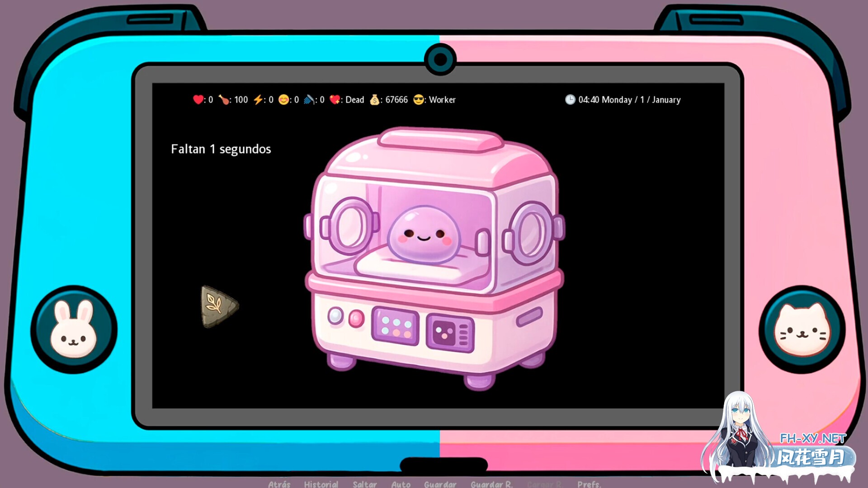Viewport: 868px width, 488px height.
Task: Click Saltar to skip
Action: click(364, 484)
